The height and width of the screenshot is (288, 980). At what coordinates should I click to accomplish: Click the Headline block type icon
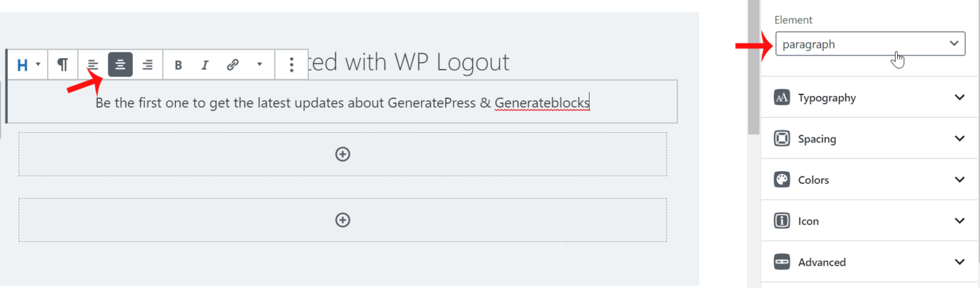(x=23, y=64)
